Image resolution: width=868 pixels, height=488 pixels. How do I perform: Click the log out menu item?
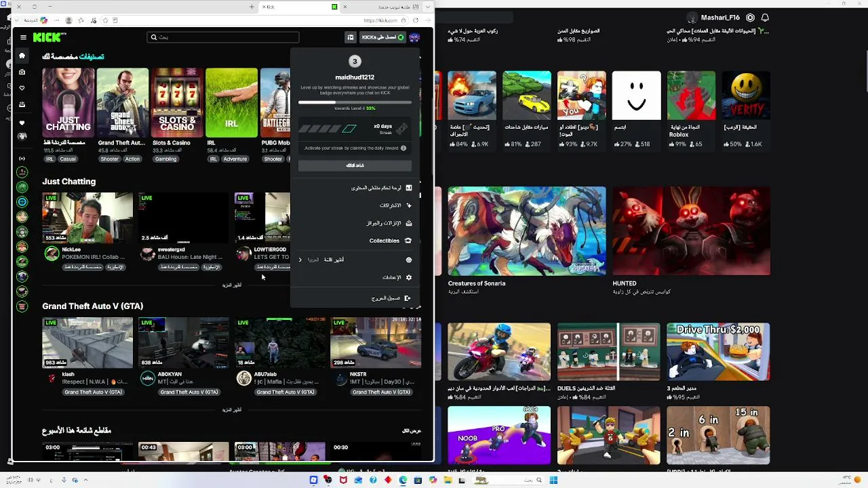[355, 298]
